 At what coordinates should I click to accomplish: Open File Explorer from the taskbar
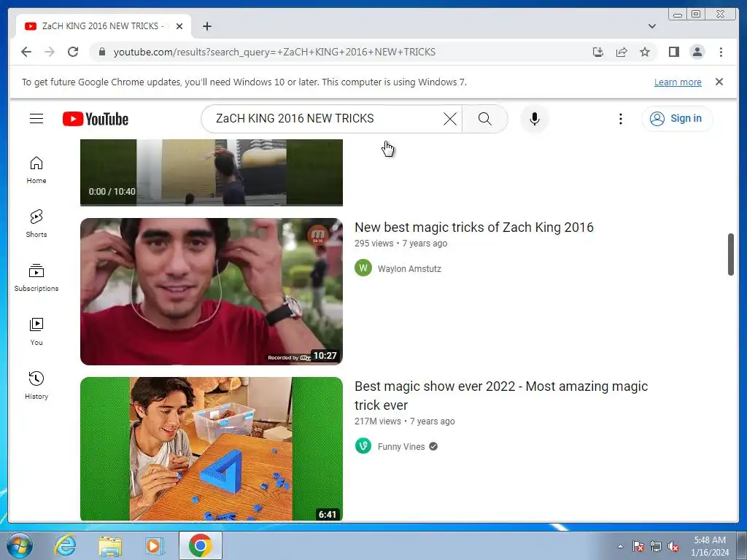tap(110, 545)
